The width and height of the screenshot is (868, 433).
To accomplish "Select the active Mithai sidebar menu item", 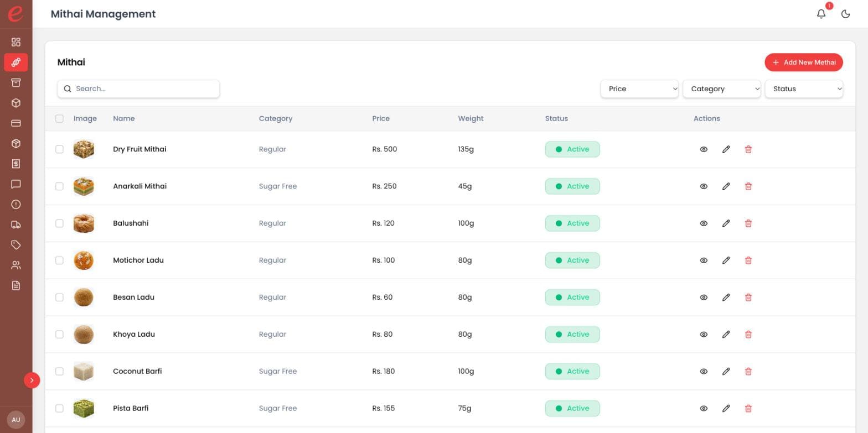I will [16, 62].
